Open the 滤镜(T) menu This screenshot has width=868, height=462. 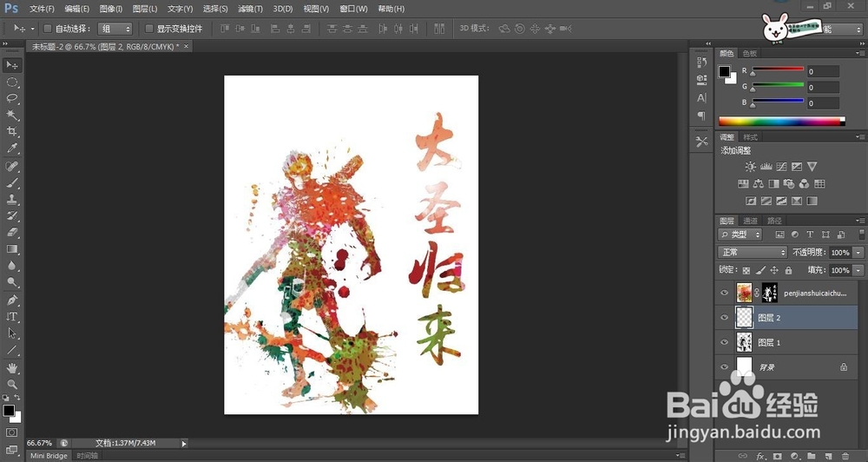pos(250,9)
